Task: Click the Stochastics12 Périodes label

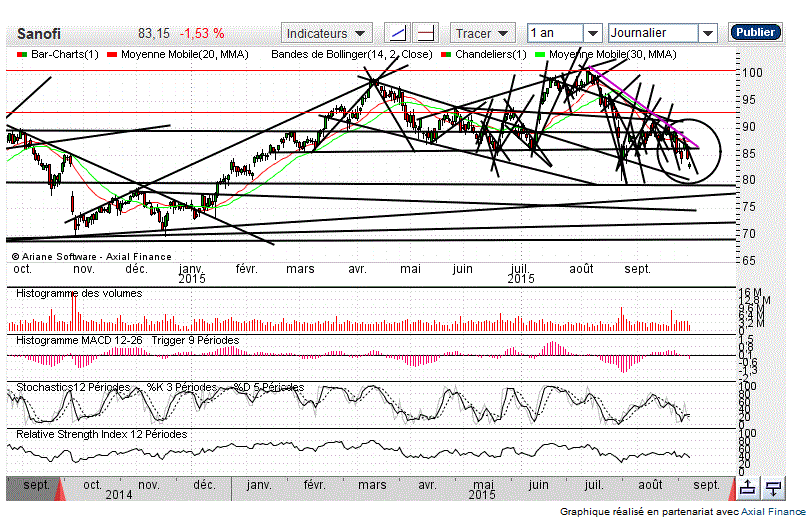Action: 73,387
